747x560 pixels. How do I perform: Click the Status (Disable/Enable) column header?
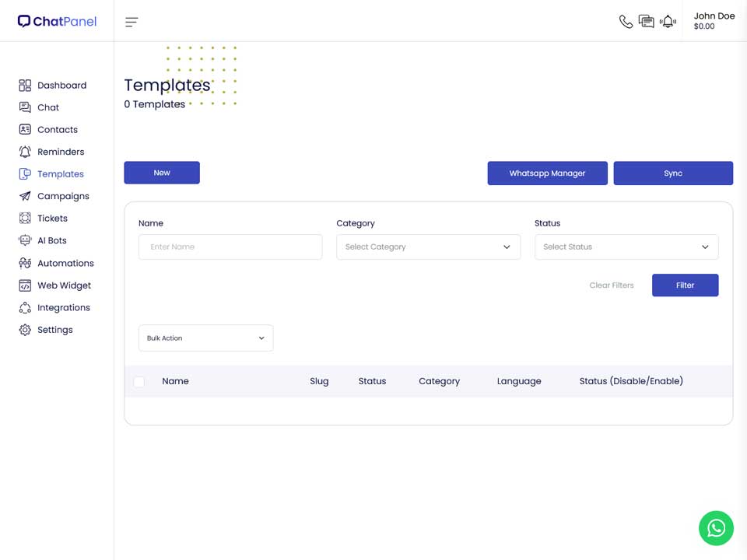pos(631,381)
